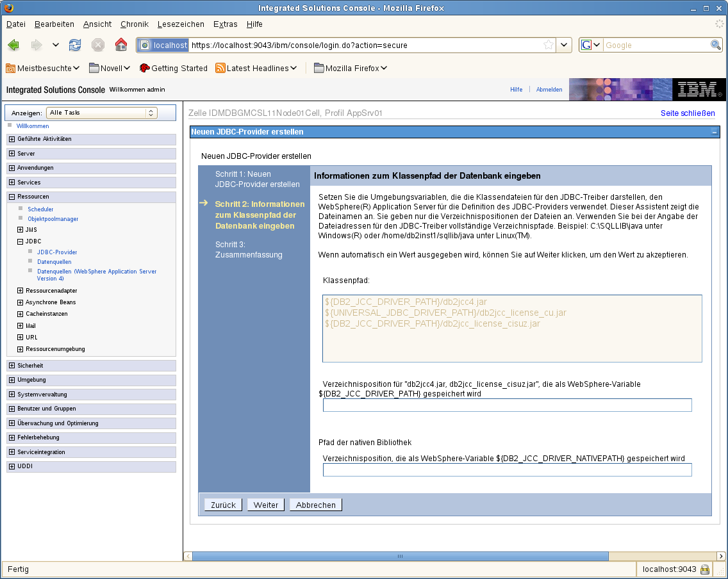This screenshot has height=579, width=728.
Task: Bookmark the page with the star icon
Action: pyautogui.click(x=549, y=45)
